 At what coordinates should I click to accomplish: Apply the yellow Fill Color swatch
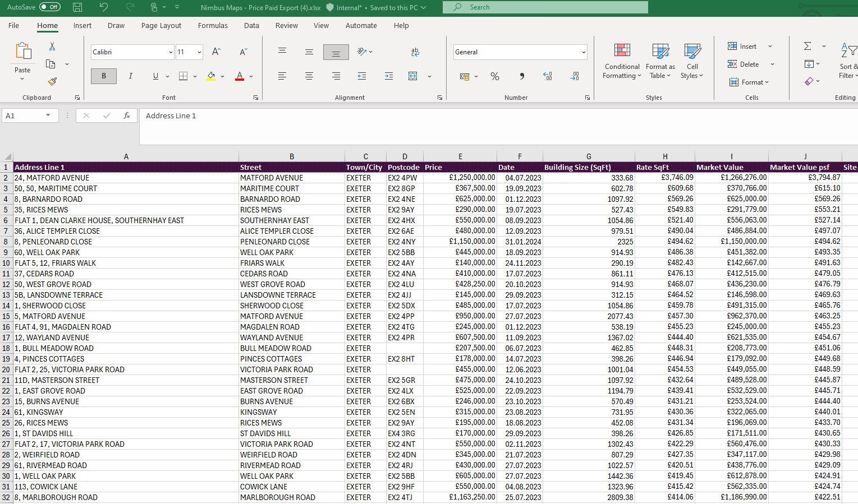click(211, 76)
